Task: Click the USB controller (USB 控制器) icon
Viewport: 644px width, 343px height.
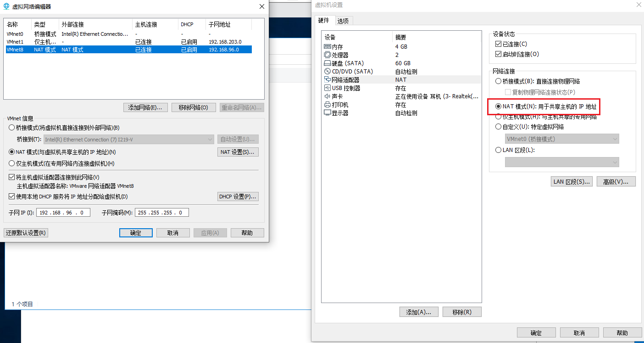Action: click(328, 88)
